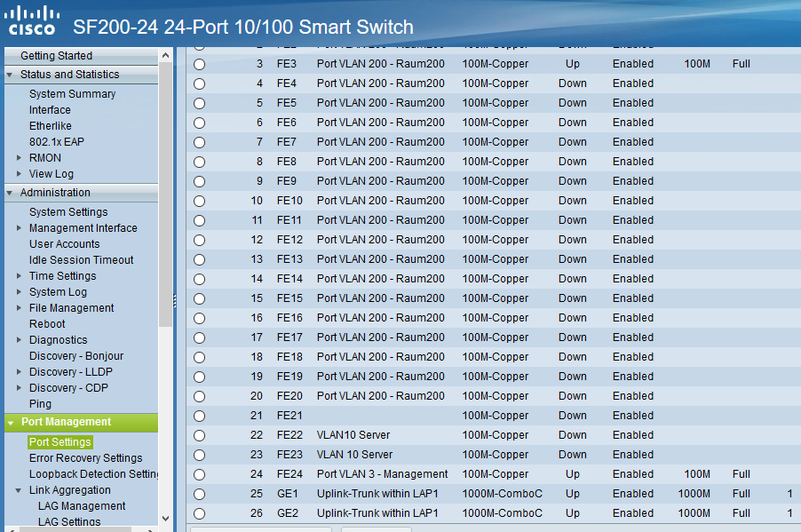The width and height of the screenshot is (801, 532).
Task: Open System Settings under Administration
Action: (68, 212)
